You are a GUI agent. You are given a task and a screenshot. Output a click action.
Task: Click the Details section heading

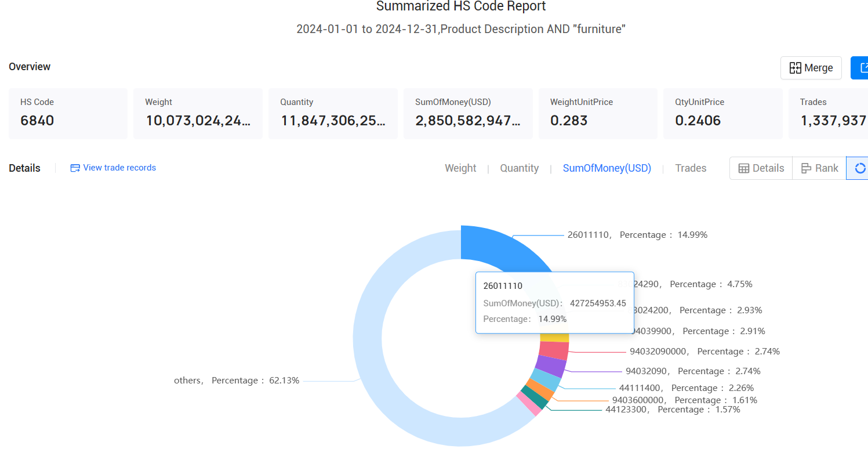[24, 168]
